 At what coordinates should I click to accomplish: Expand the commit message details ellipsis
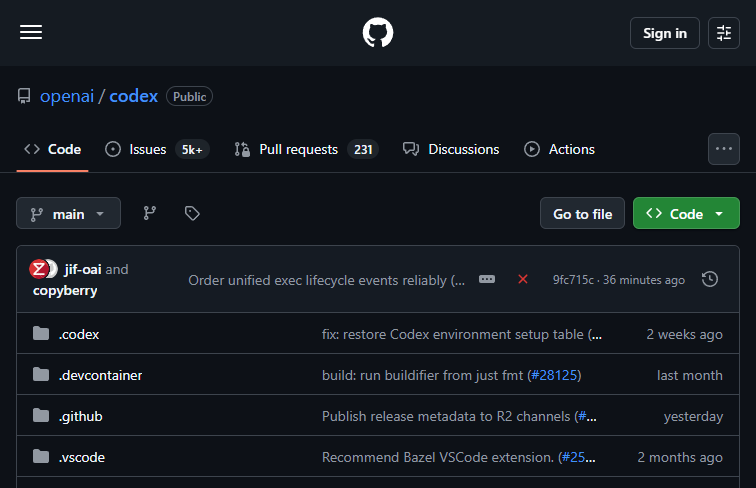487,279
